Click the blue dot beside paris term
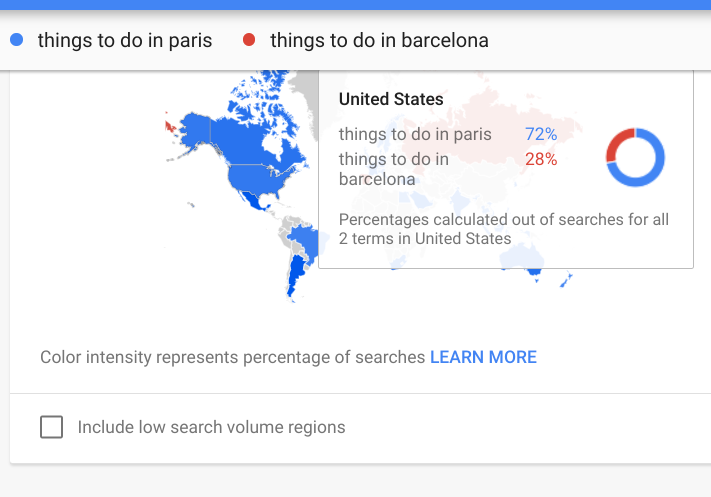Screen dimensions: 711x497 coord(17,40)
